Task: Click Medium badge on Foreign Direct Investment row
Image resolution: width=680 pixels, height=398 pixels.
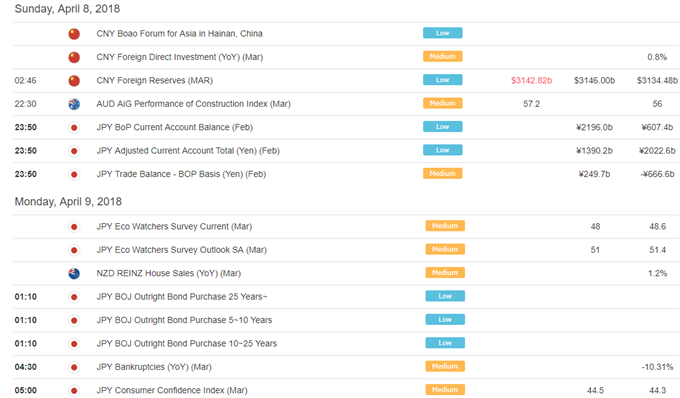Action: tap(443, 56)
